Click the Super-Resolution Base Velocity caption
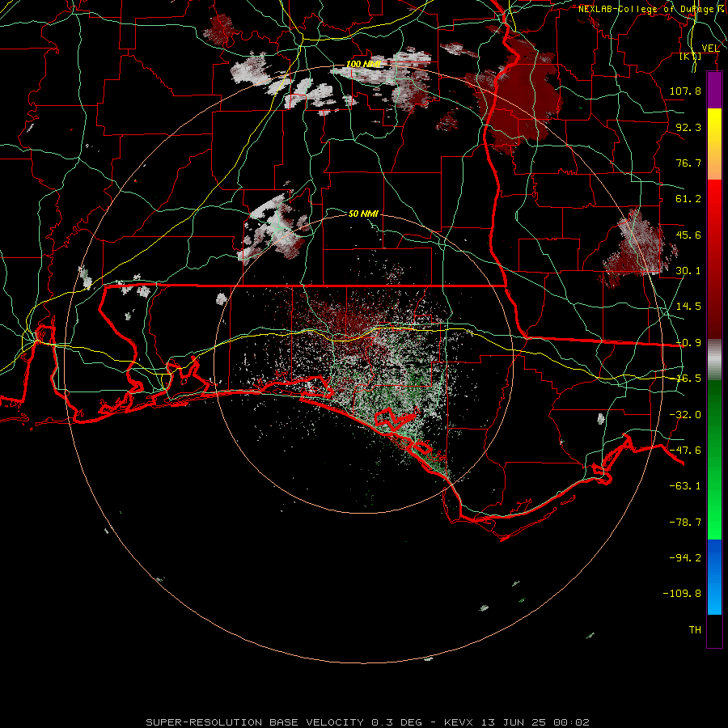 367,722
